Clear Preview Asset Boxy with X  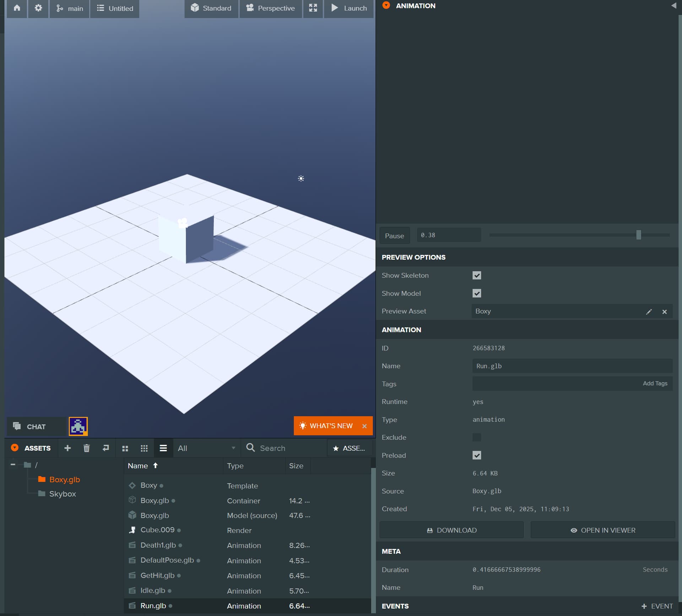pos(664,312)
